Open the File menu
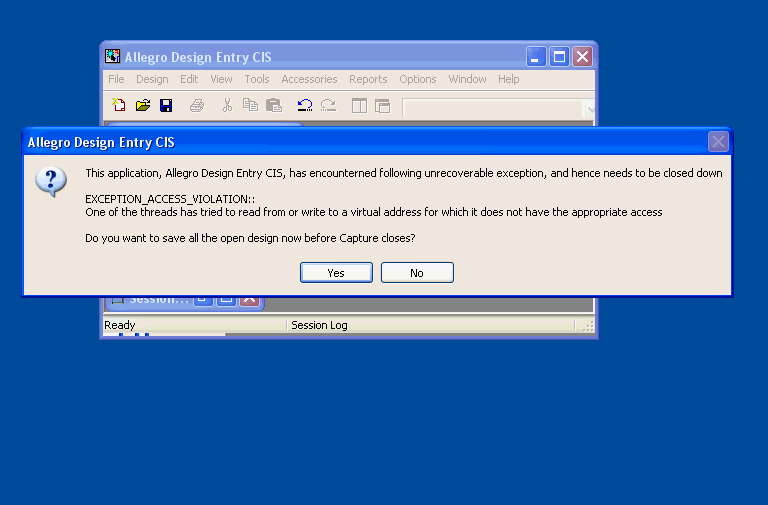Viewport: 768px width, 505px height. (x=116, y=79)
